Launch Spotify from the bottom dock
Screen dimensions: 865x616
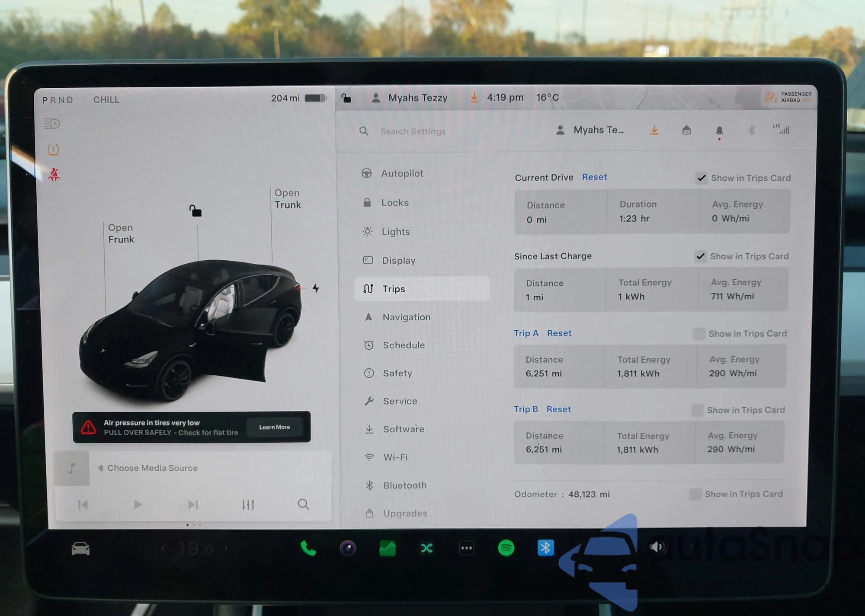tap(506, 548)
